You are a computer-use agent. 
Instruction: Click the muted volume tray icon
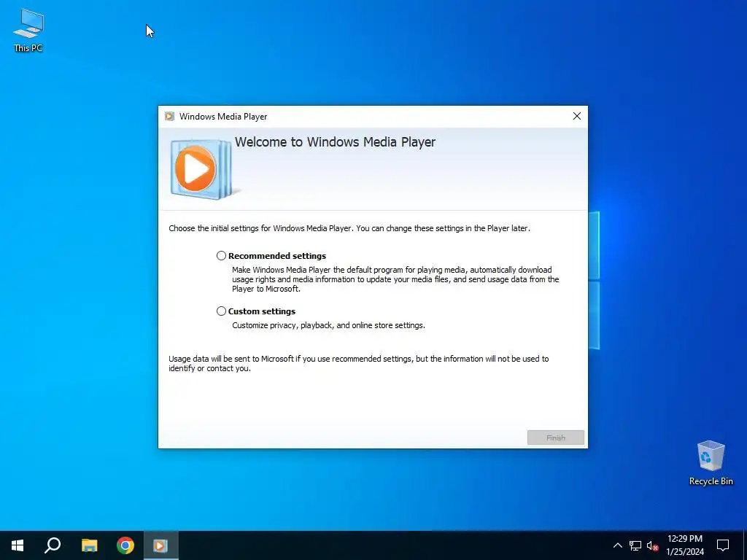tap(652, 545)
